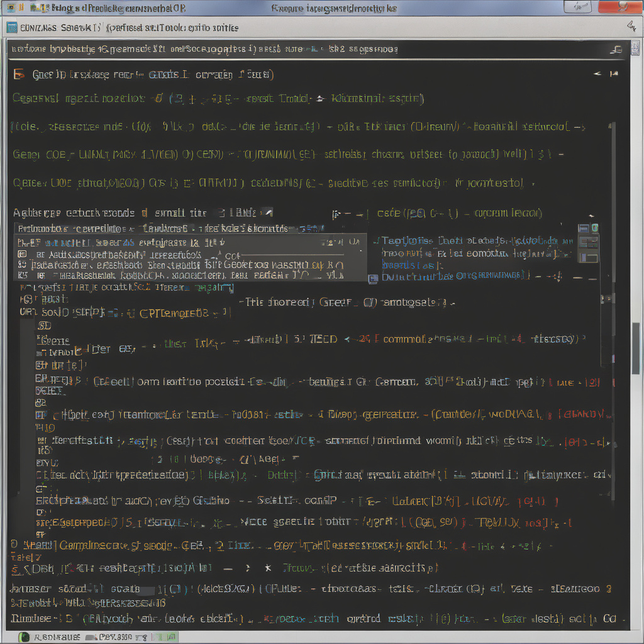Collapse the code block with the left arrow
Viewport: 644px width, 644px height.
597,74
